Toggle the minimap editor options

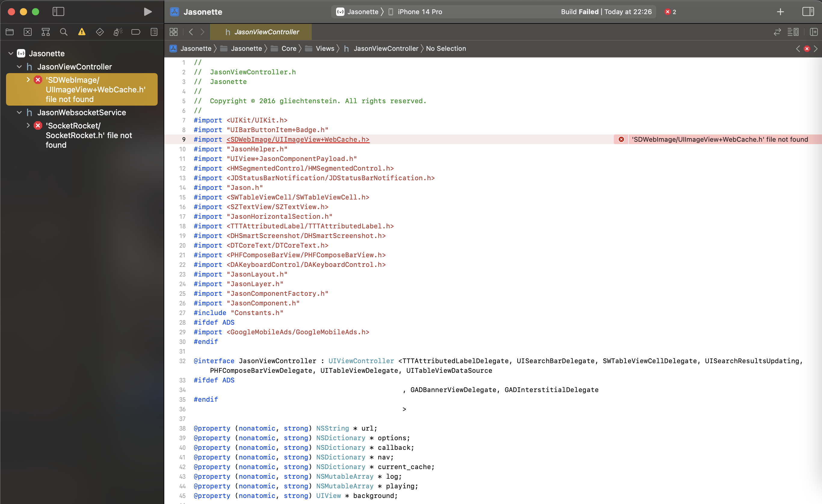click(793, 32)
